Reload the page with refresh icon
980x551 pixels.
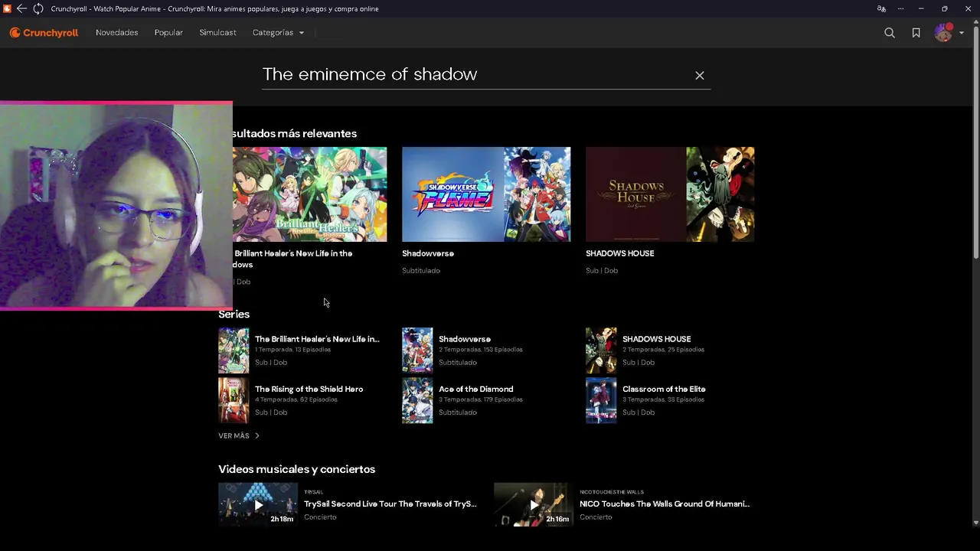point(38,8)
